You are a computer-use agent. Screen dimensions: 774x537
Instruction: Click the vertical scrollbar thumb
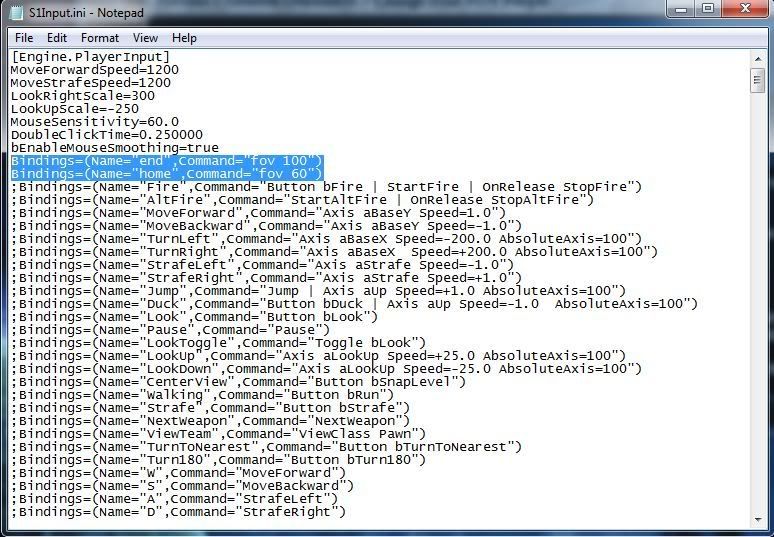[759, 82]
